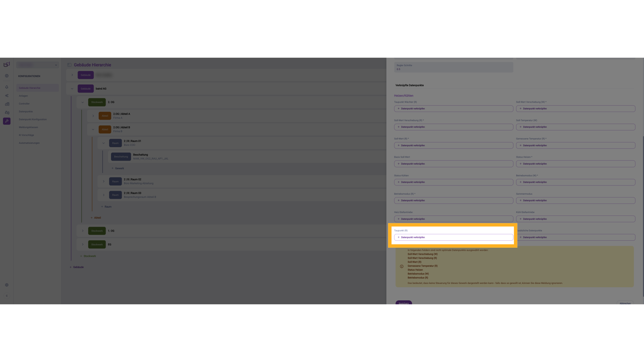Image resolution: width=644 pixels, height=362 pixels.
Task: Collapse the baind AG building node
Action: [72, 89]
